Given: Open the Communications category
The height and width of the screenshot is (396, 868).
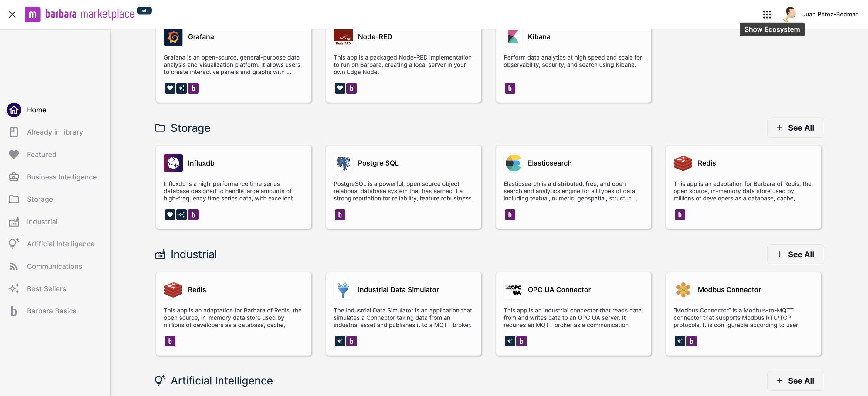Looking at the screenshot, I should [54, 266].
